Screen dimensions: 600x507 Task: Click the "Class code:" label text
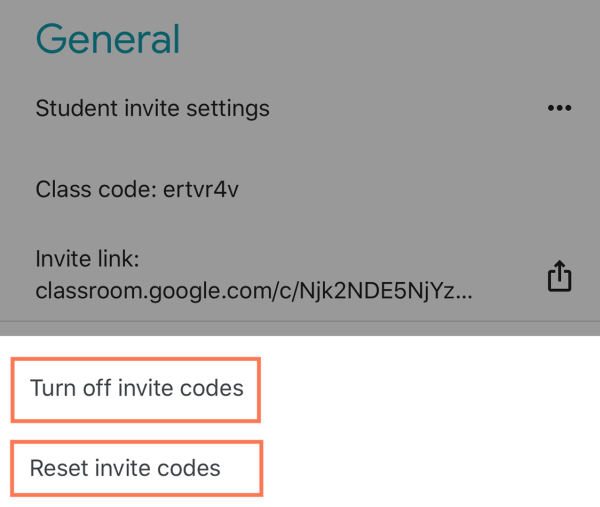tap(96, 190)
